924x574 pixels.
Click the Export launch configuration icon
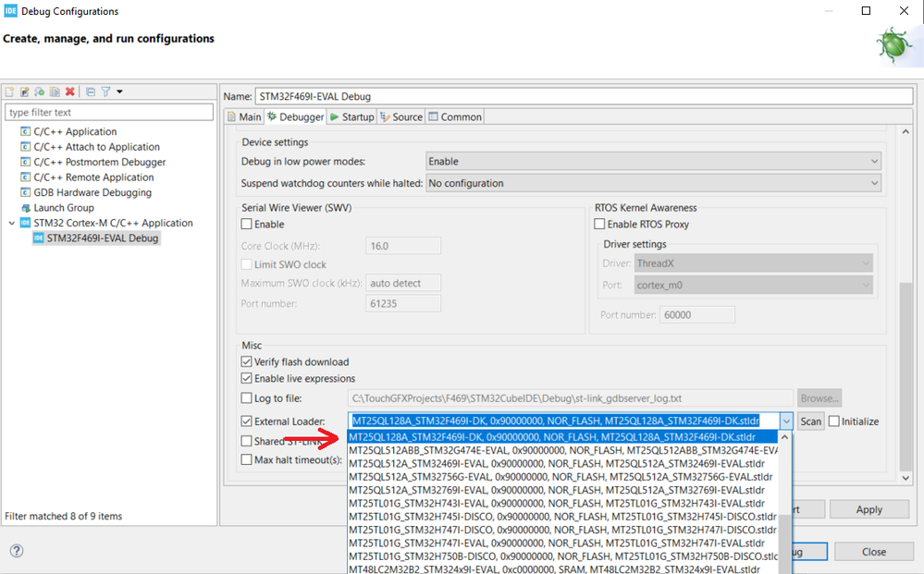40,92
